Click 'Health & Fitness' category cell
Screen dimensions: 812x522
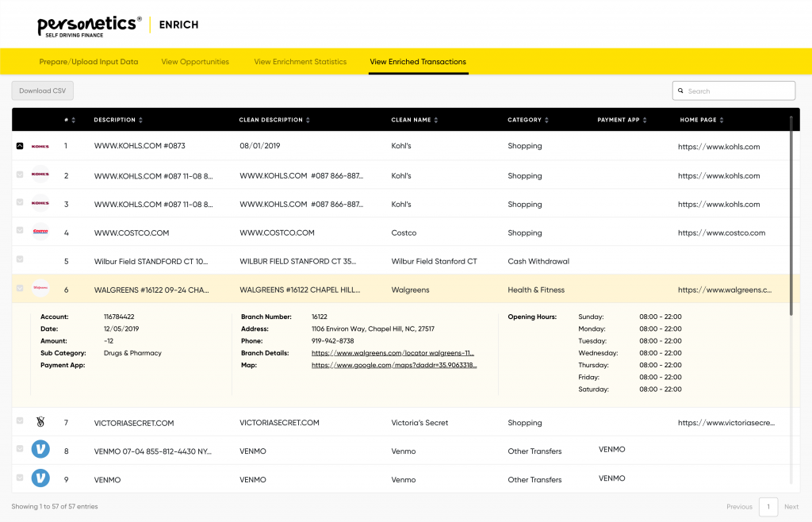click(x=536, y=290)
